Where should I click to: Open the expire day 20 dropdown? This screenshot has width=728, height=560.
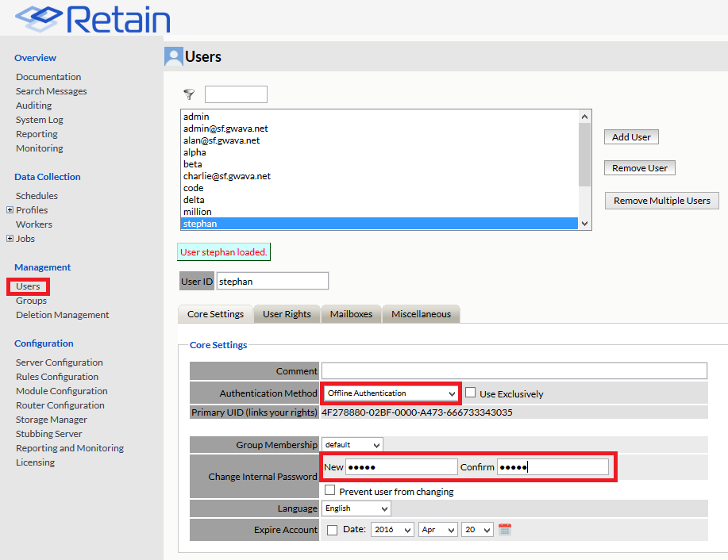click(477, 529)
